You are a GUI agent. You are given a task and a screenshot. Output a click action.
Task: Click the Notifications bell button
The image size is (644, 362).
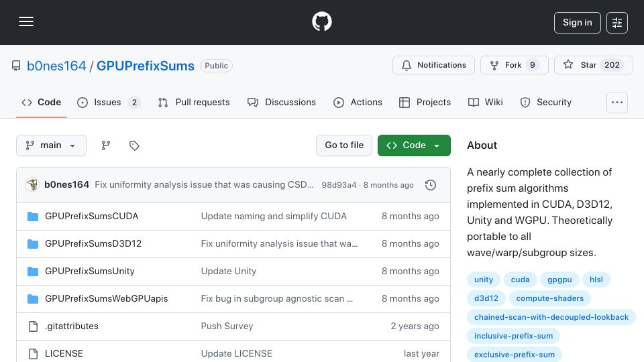433,65
